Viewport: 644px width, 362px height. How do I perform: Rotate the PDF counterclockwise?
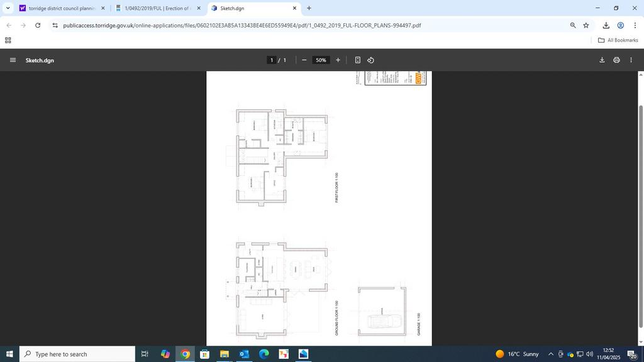pos(371,60)
